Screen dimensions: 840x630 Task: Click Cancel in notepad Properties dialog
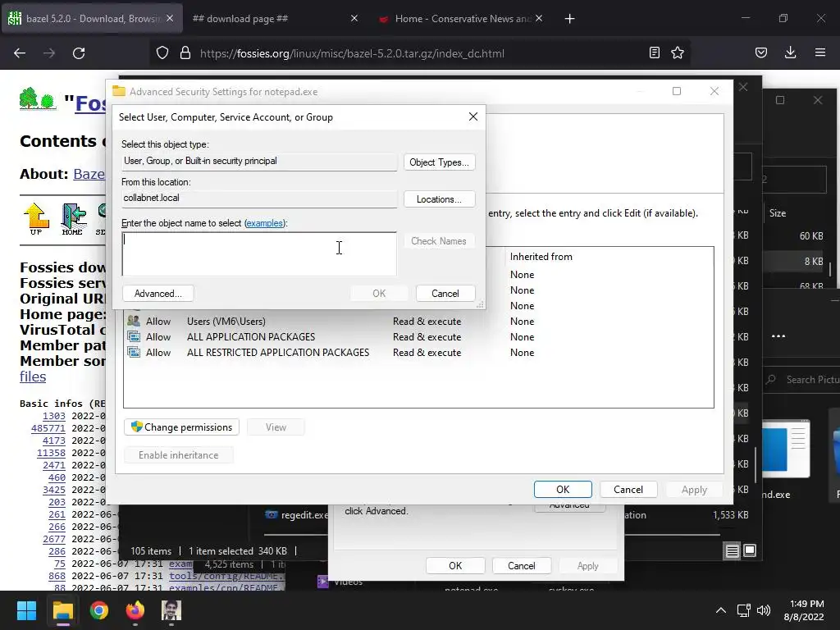click(x=521, y=566)
